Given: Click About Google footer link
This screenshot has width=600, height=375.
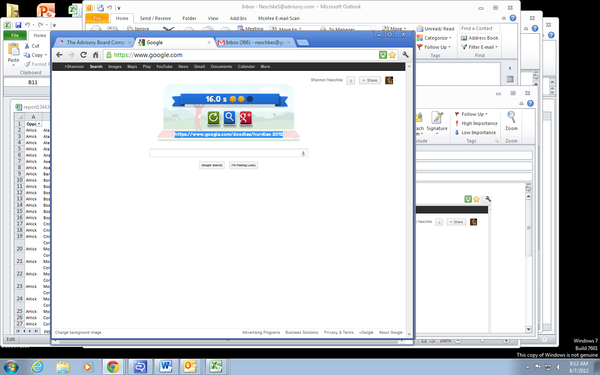Looking at the screenshot, I should coord(390,333).
